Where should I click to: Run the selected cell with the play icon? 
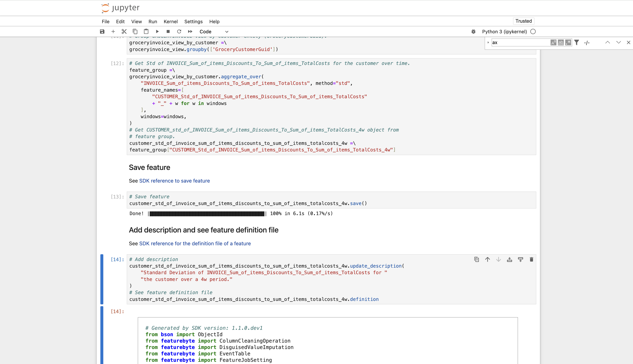(157, 31)
